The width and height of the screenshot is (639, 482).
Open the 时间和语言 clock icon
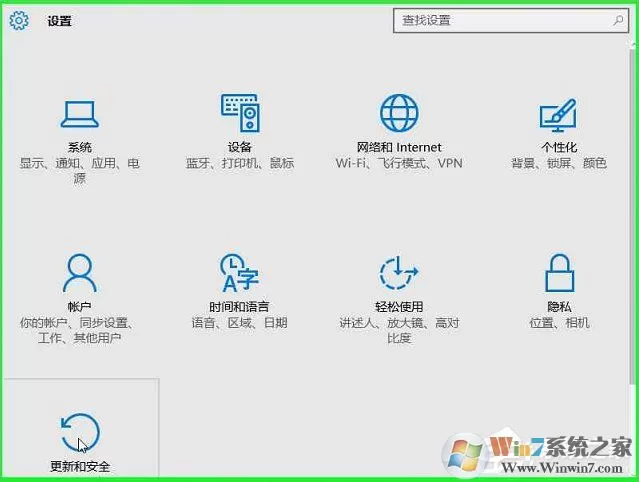(239, 273)
